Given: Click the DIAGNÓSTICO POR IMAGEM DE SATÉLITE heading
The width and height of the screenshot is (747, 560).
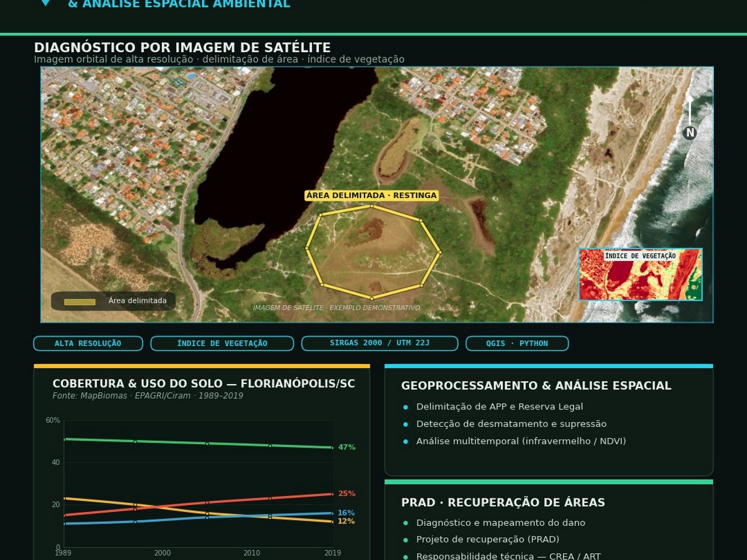Looking at the screenshot, I should click(182, 47).
